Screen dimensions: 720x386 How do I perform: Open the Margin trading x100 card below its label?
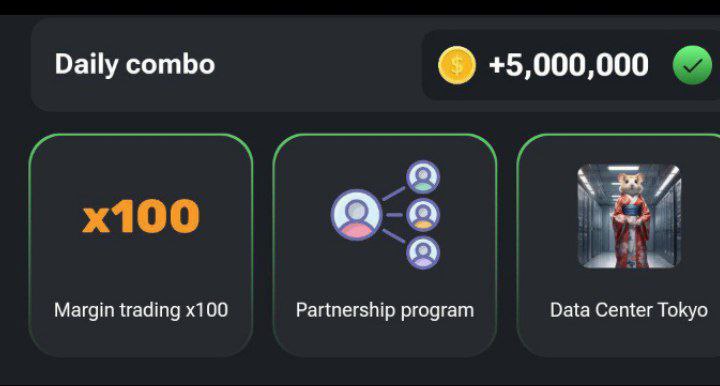click(141, 339)
